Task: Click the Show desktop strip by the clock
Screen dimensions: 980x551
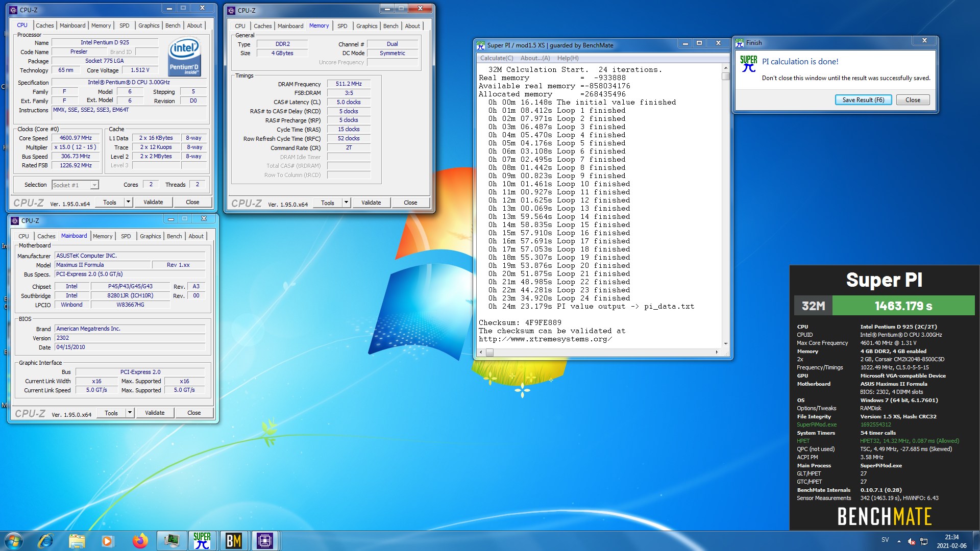Action: pyautogui.click(x=976, y=541)
